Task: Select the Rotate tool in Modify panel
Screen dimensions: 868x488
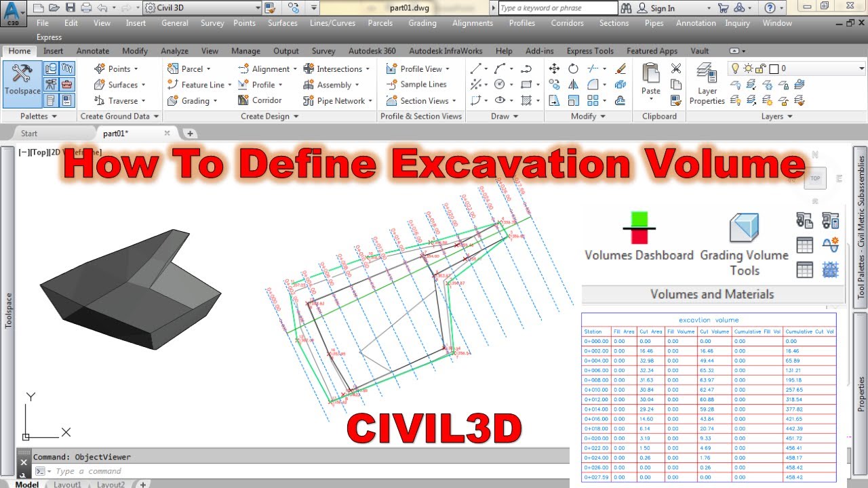Action: coord(574,68)
